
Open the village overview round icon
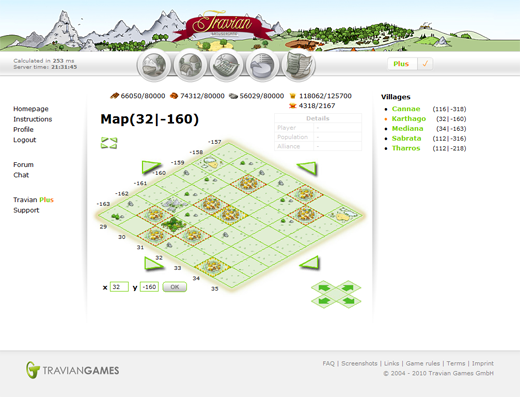pyautogui.click(x=154, y=65)
